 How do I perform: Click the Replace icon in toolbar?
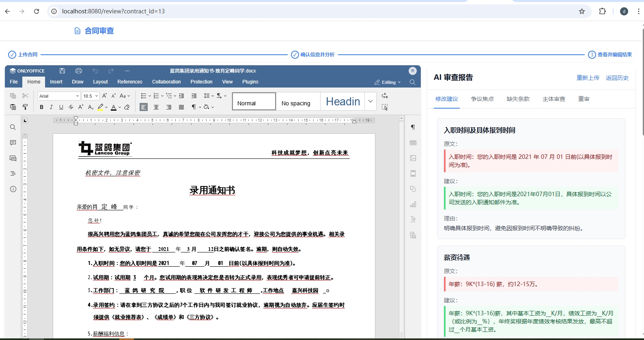pyautogui.click(x=385, y=96)
